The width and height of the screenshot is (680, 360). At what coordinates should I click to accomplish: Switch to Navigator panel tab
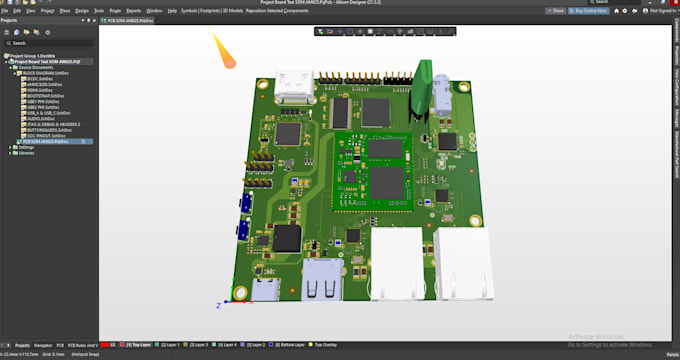[43, 346]
